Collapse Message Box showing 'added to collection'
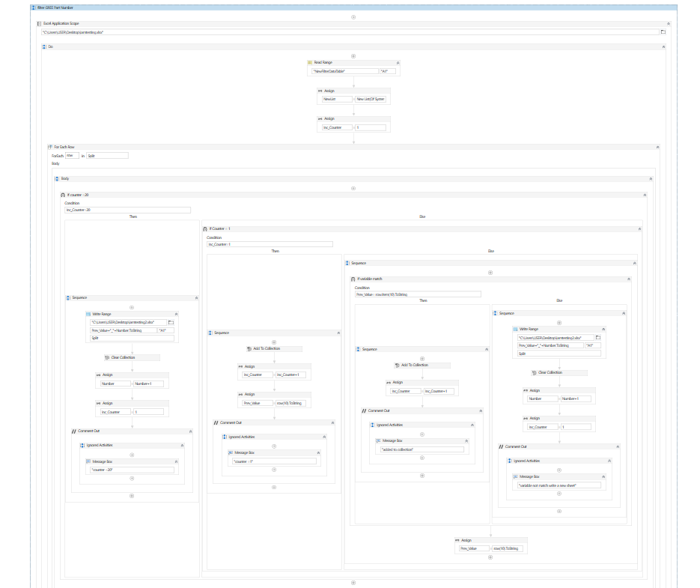Screen dimensions: 700x588 466,441
